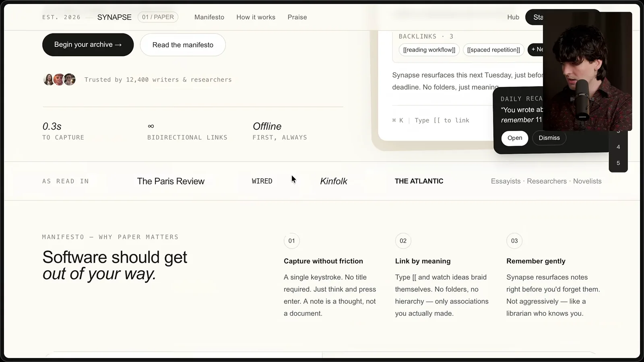Click Begin your archive button
Screen dimensions: 644x362
pyautogui.click(x=88, y=45)
